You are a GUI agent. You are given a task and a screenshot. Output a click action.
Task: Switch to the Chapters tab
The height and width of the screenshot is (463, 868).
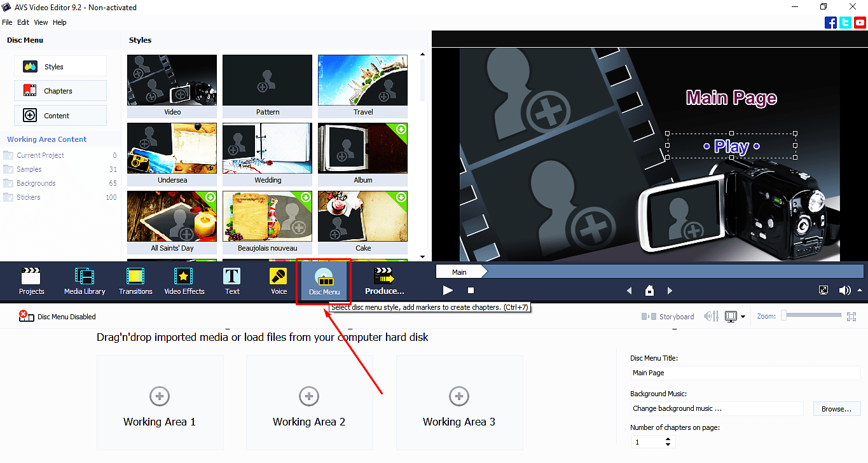tap(60, 90)
